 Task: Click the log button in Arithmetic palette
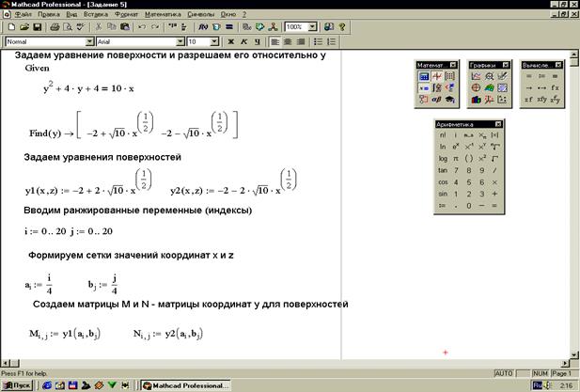click(443, 158)
